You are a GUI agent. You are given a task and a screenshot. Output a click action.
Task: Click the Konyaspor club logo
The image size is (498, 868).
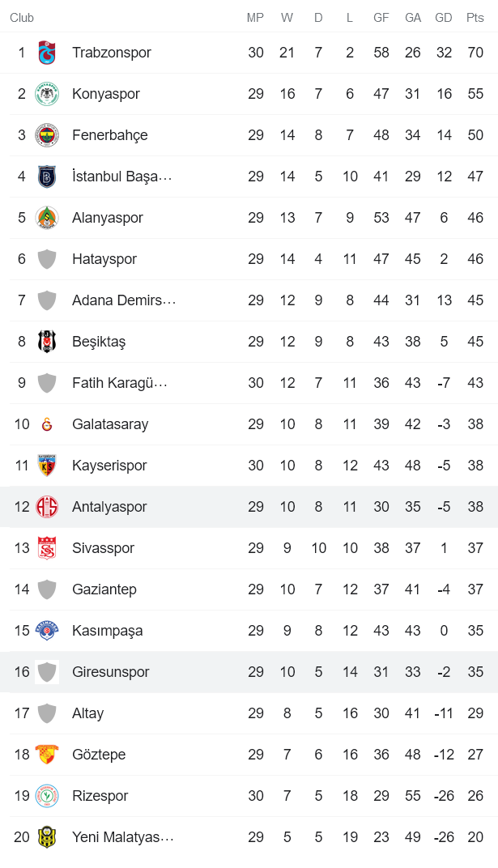48,94
